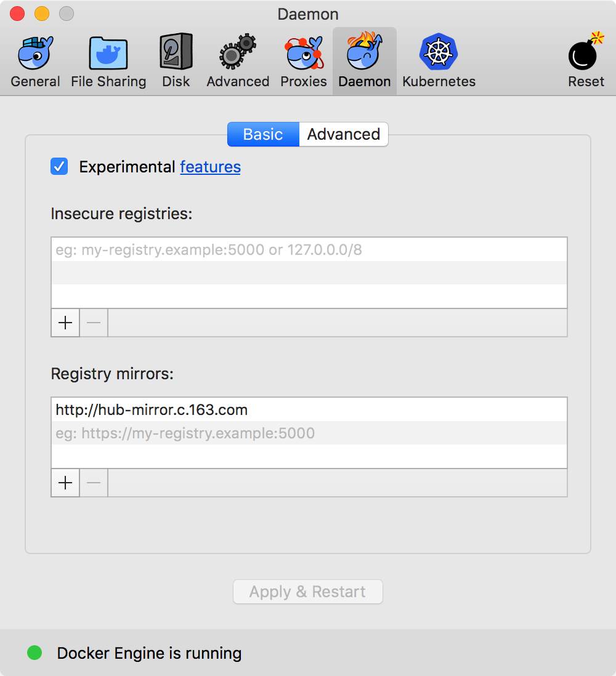Click the 'Docker Engine is running' status text
Screen dimensions: 616x676
[x=149, y=653]
